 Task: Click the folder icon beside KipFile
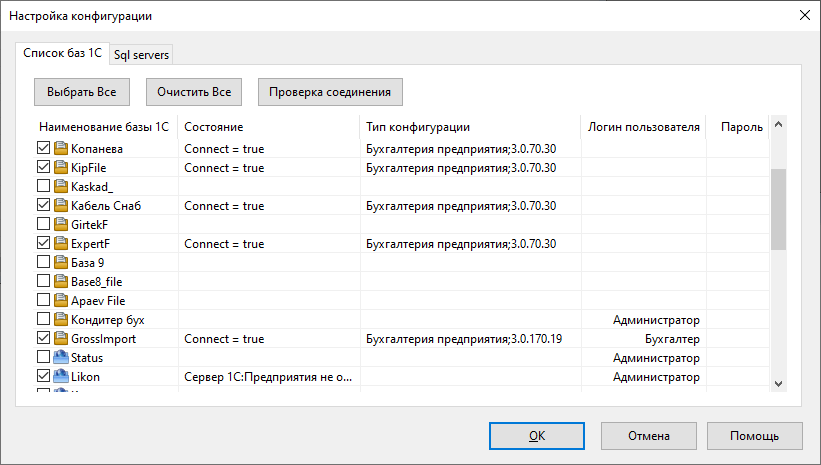[61, 167]
